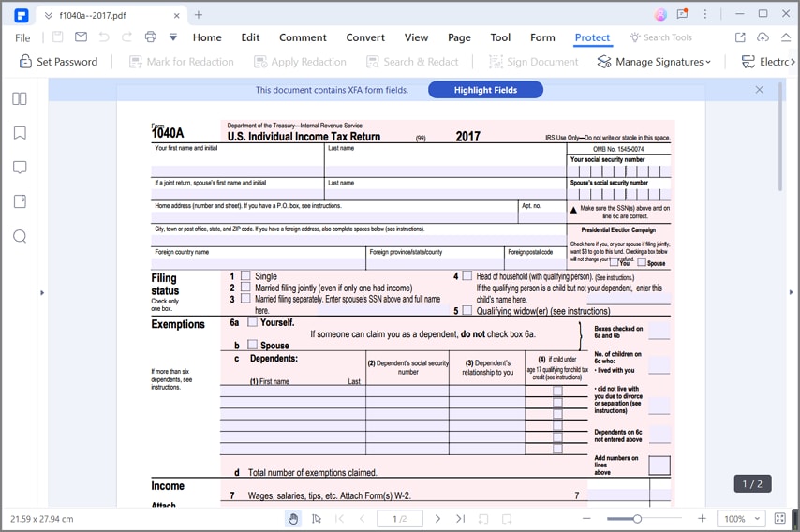Image resolution: width=800 pixels, height=532 pixels.
Task: Open the comments panel icon in sidebar
Action: click(20, 168)
